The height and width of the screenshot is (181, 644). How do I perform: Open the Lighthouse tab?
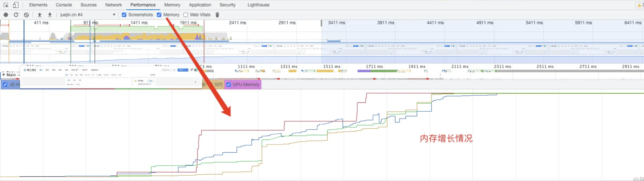[x=258, y=5]
